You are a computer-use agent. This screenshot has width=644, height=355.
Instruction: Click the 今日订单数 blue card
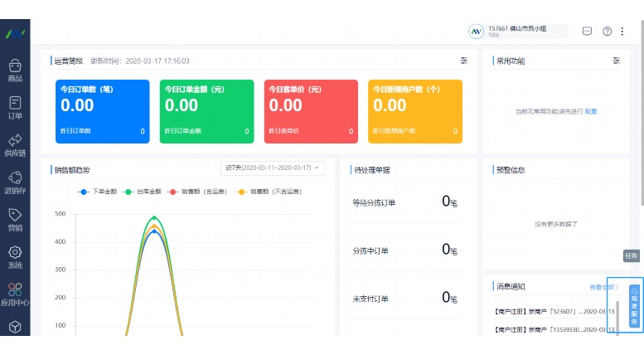click(102, 111)
